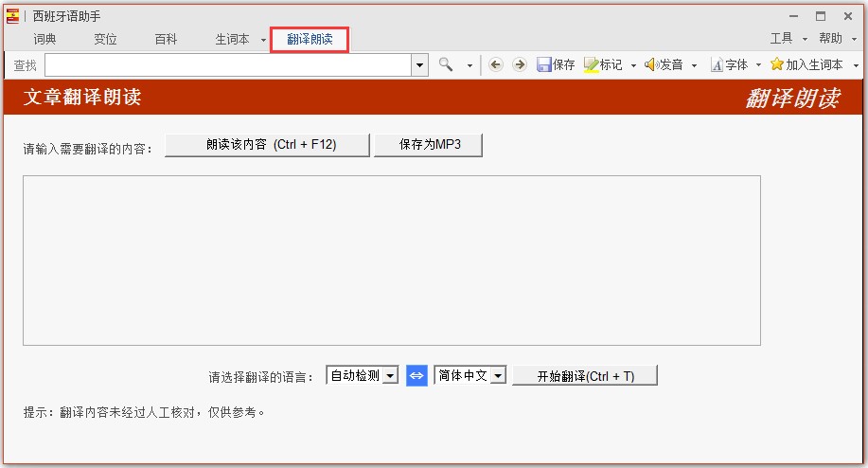Expand the 工具 menu arrow
This screenshot has height=468, width=868.
tap(805, 39)
